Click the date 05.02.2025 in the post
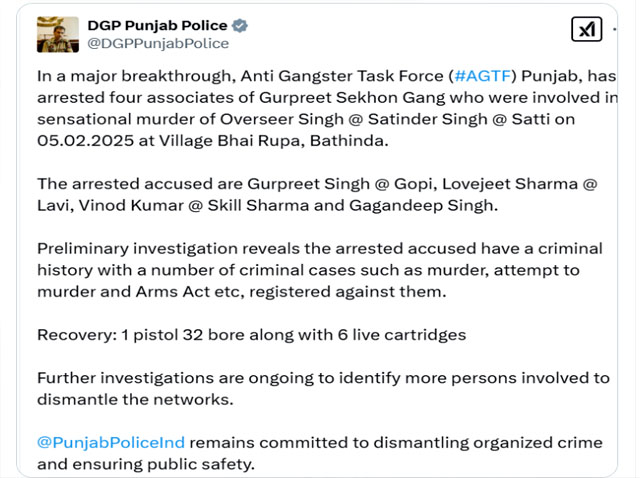 click(85, 141)
